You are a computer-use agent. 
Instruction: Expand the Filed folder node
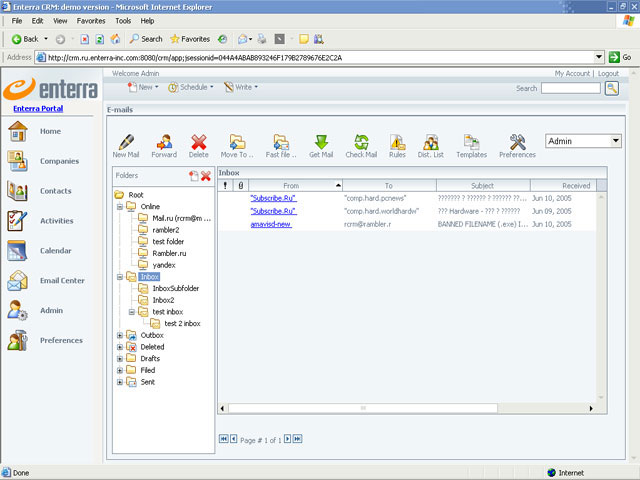point(120,370)
